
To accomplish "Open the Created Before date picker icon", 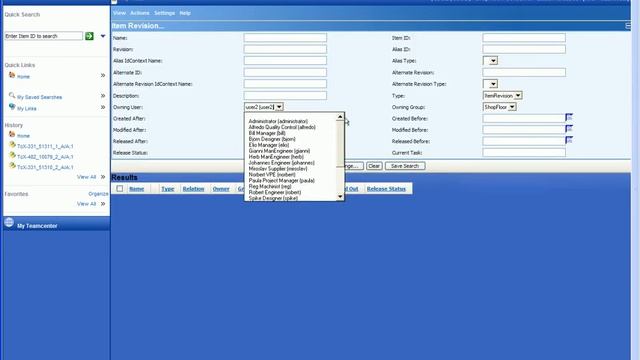I will click(569, 118).
